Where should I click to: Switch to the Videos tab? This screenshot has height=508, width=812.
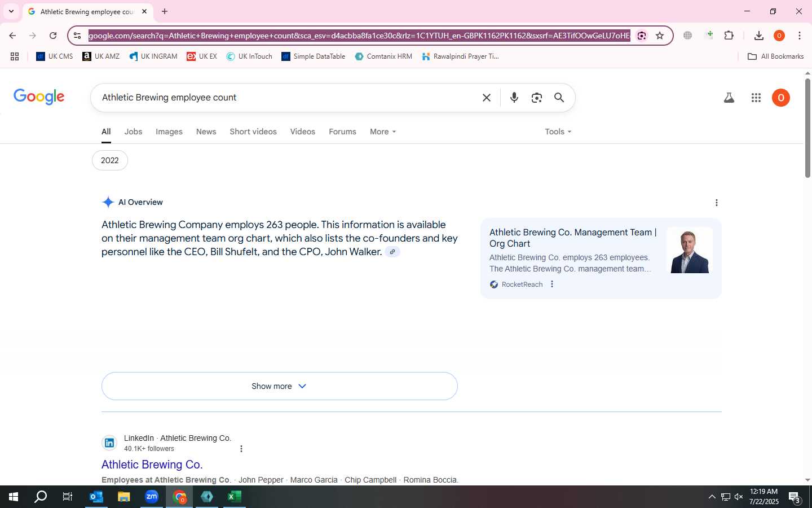click(x=303, y=132)
